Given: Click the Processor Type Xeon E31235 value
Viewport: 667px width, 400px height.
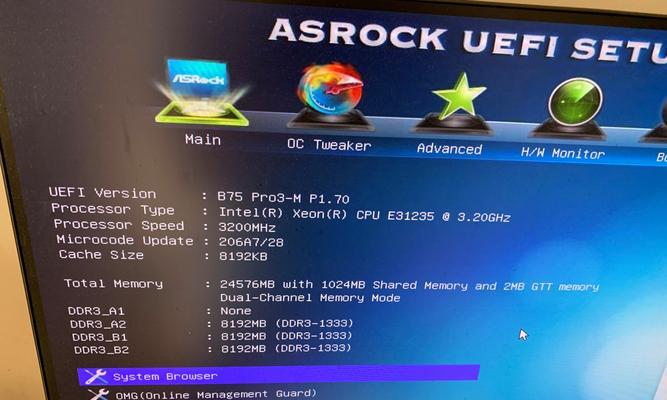Looking at the screenshot, I should 365,214.
